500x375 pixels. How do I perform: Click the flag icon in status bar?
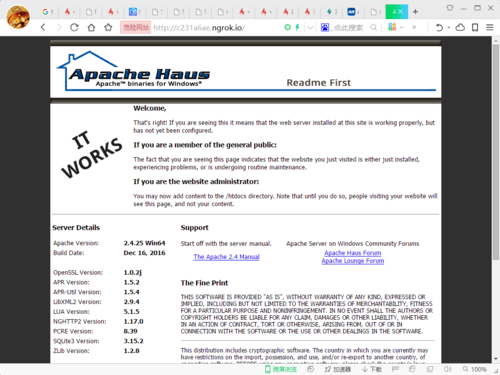[x=395, y=369]
